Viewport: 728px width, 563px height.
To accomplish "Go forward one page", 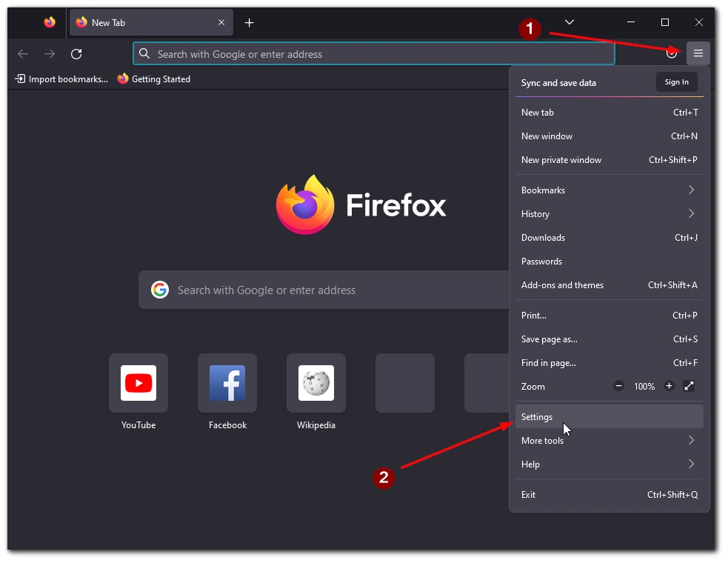I will (x=50, y=54).
